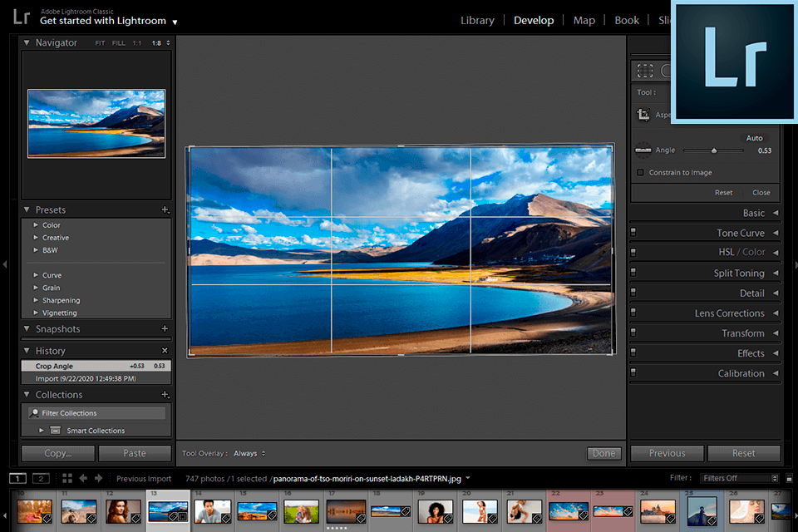Toggle the Tone Curve panel switch
This screenshot has height=532, width=798.
point(633,232)
